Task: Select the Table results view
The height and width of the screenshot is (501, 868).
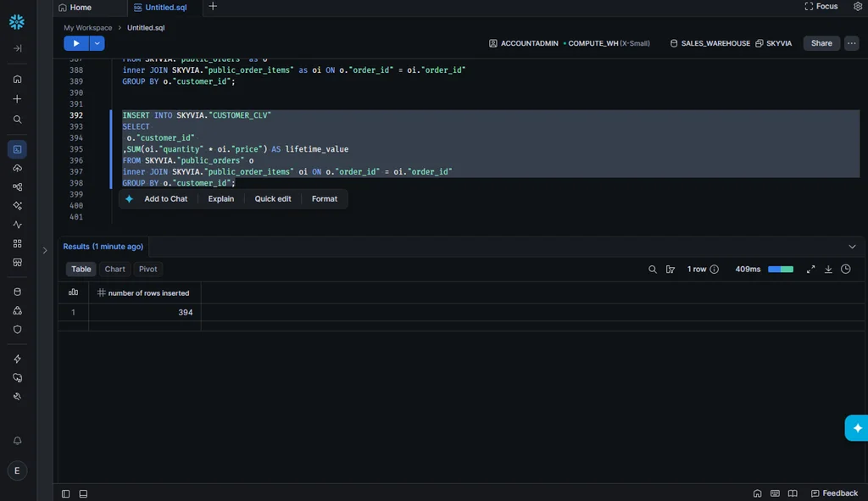Action: (81, 269)
